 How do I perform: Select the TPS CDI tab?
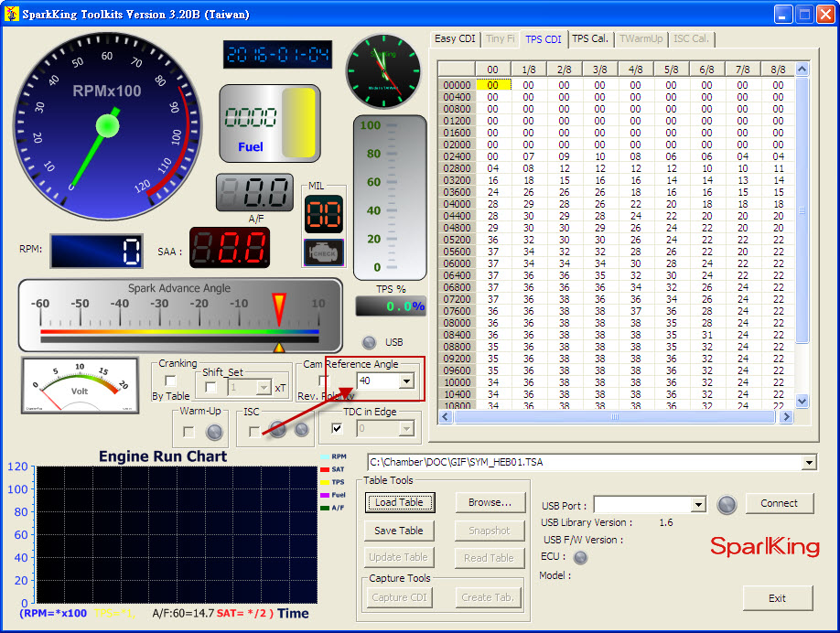(x=544, y=39)
